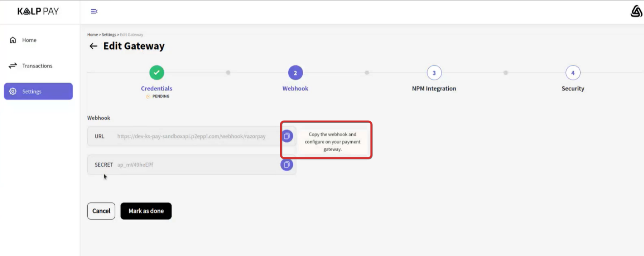Go to step 3 NPM Integration
644x256 pixels.
tap(434, 73)
